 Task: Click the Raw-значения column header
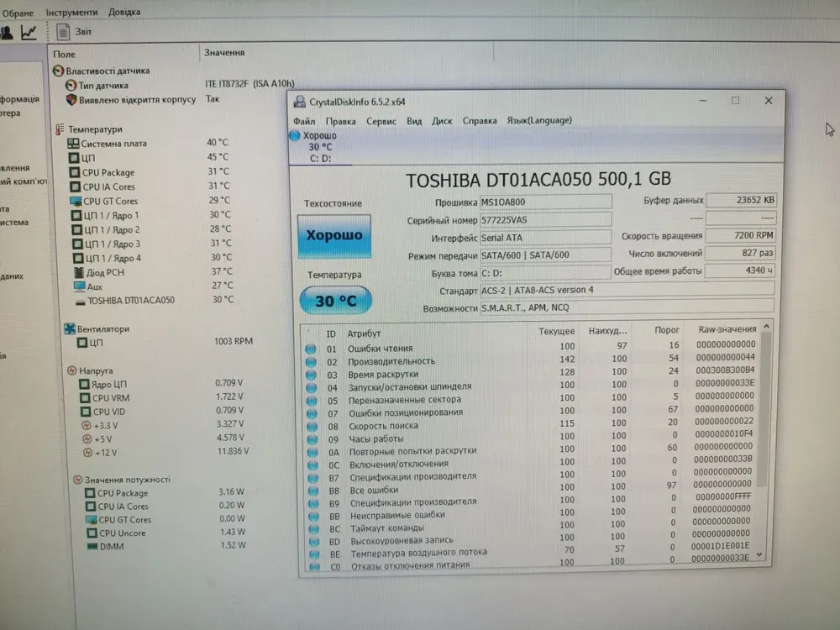727,329
